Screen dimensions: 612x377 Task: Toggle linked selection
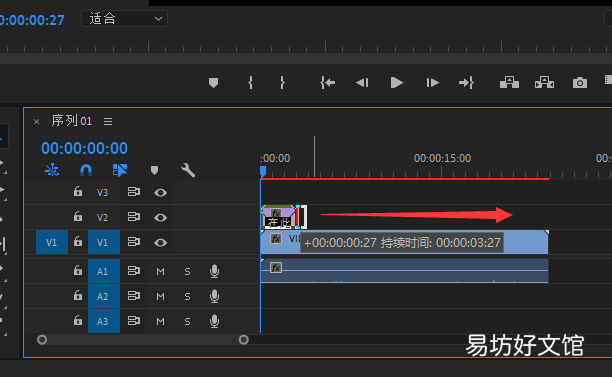pyautogui.click(x=120, y=170)
